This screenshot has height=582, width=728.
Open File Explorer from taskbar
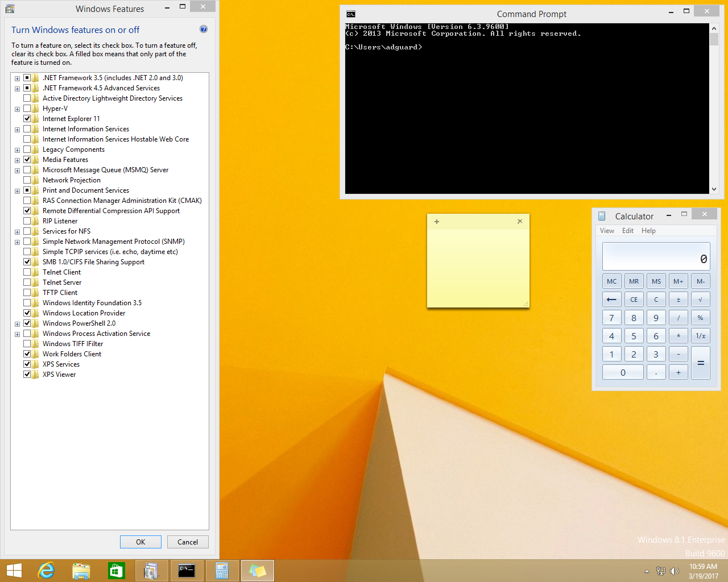(x=81, y=571)
